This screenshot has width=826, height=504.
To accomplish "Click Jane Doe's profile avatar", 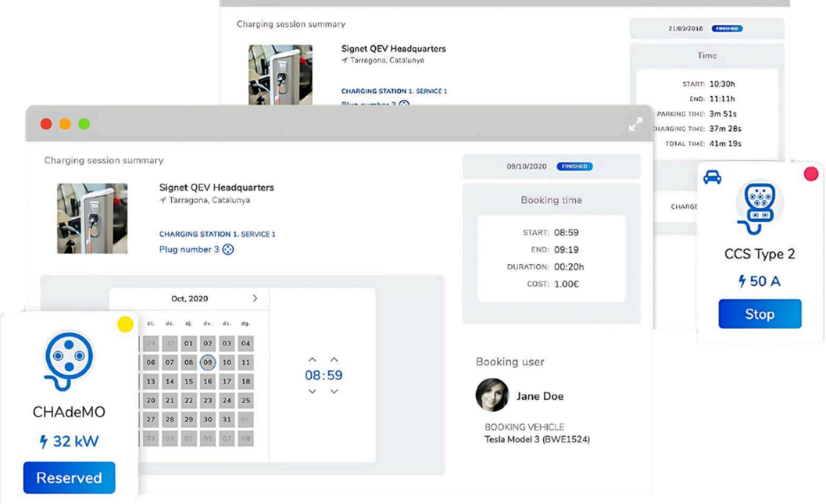I will pyautogui.click(x=492, y=395).
